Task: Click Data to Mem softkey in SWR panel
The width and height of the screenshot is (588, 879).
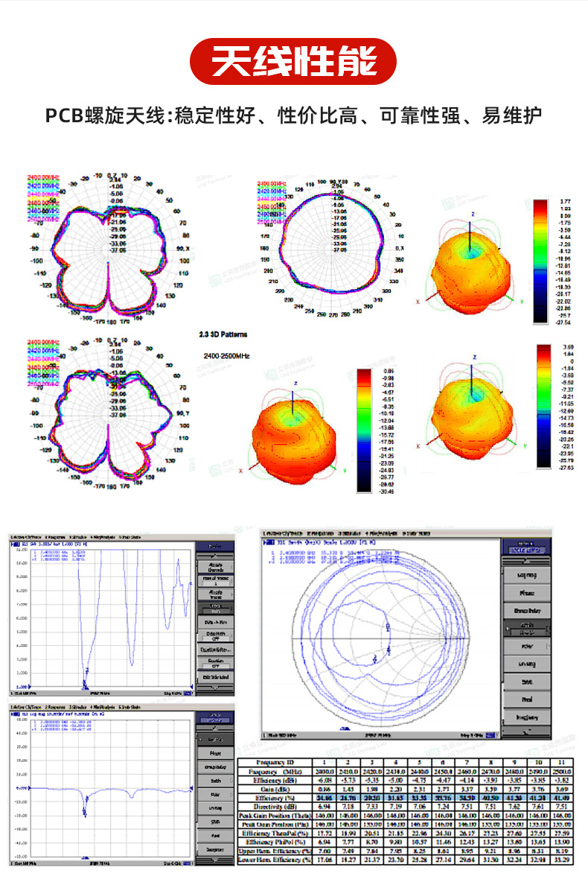Action: coord(216,622)
